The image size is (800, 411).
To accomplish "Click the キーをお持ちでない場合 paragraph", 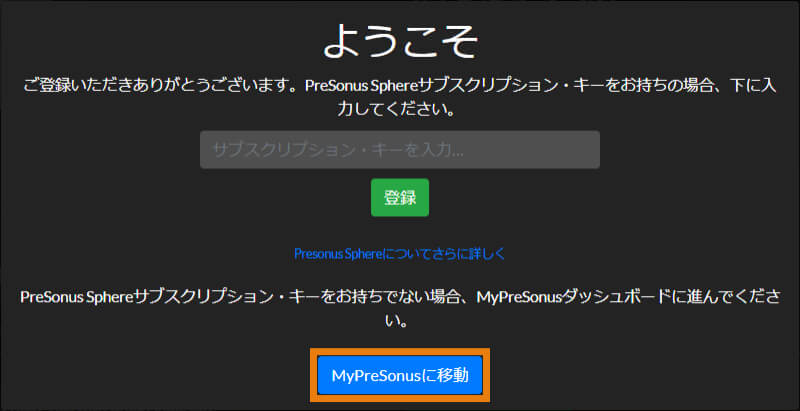I will pos(400,309).
